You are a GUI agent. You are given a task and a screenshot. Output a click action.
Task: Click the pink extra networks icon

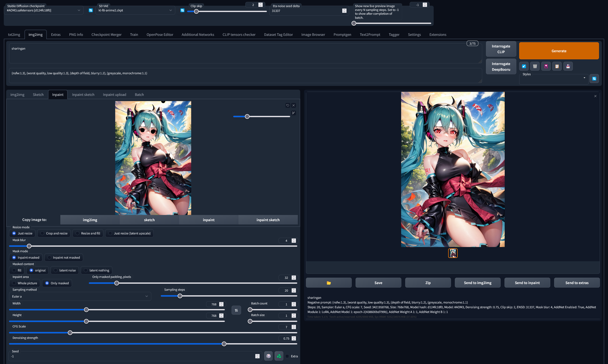(546, 66)
